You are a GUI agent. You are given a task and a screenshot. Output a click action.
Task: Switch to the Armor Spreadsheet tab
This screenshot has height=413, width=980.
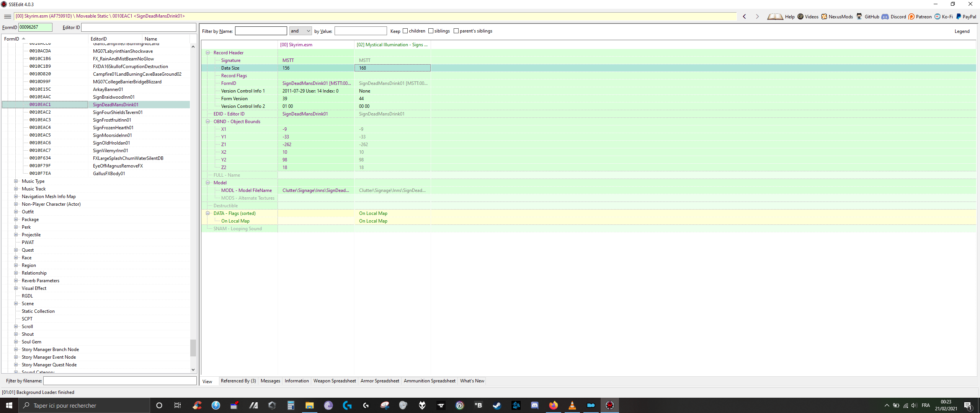pyautogui.click(x=380, y=381)
